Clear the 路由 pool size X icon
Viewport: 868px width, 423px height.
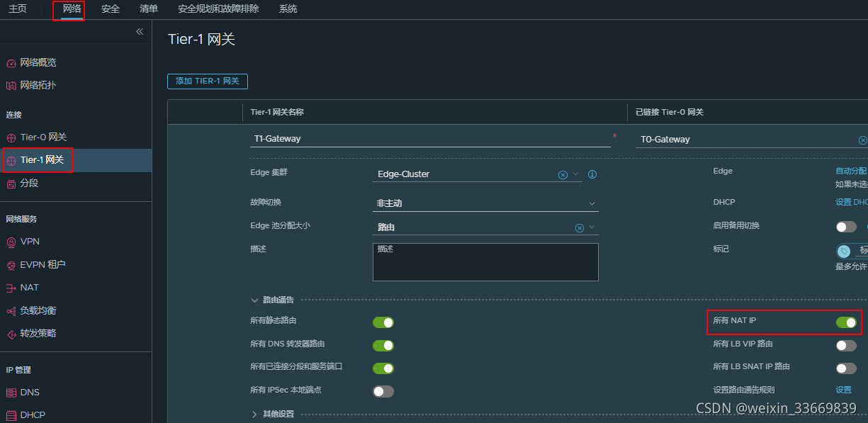point(579,227)
